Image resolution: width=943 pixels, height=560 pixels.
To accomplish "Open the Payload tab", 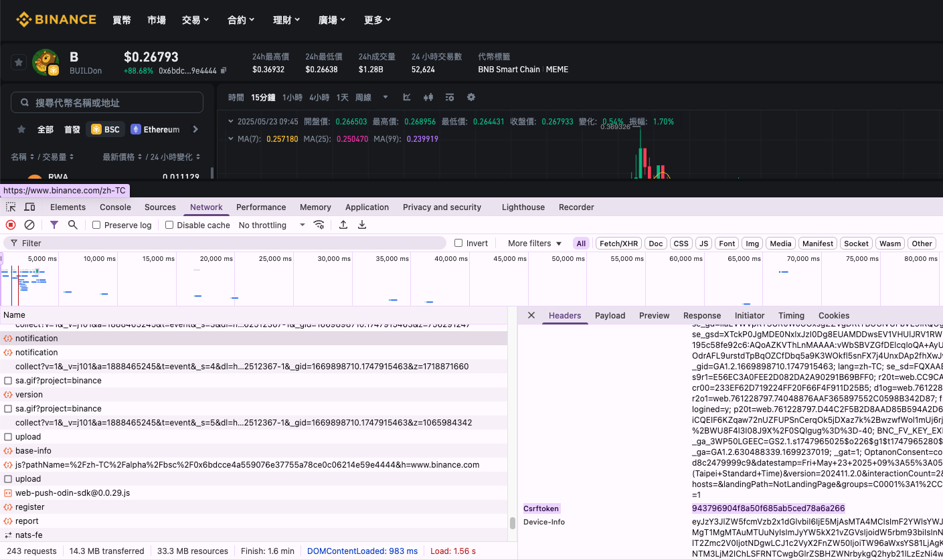I will pyautogui.click(x=610, y=315).
